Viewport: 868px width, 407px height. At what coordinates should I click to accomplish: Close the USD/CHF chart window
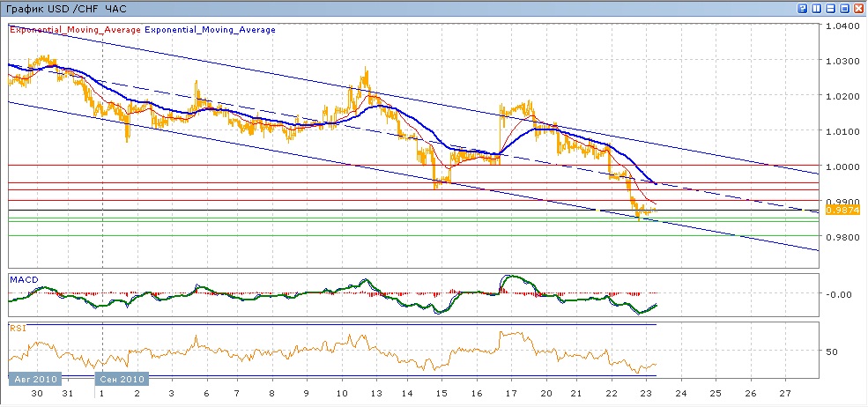tap(857, 8)
